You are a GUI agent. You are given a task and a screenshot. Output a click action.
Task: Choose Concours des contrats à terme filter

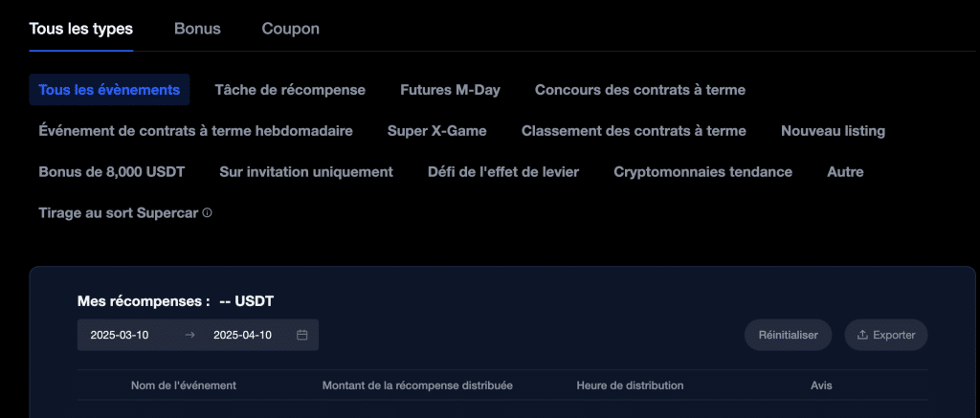[x=640, y=89]
